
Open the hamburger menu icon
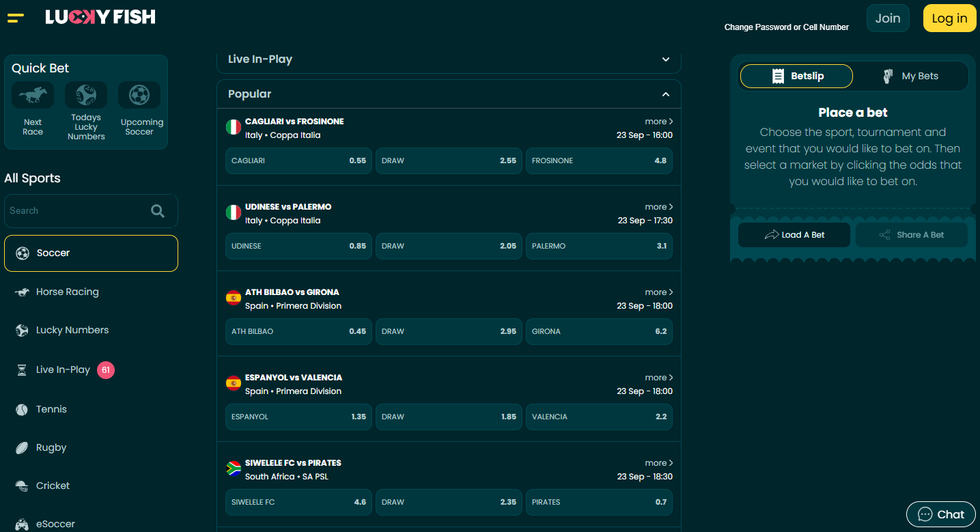click(15, 18)
